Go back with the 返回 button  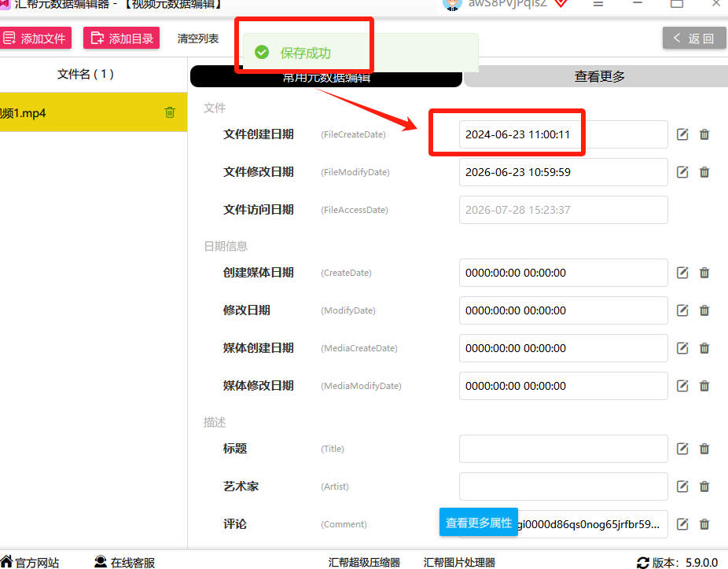coord(694,38)
